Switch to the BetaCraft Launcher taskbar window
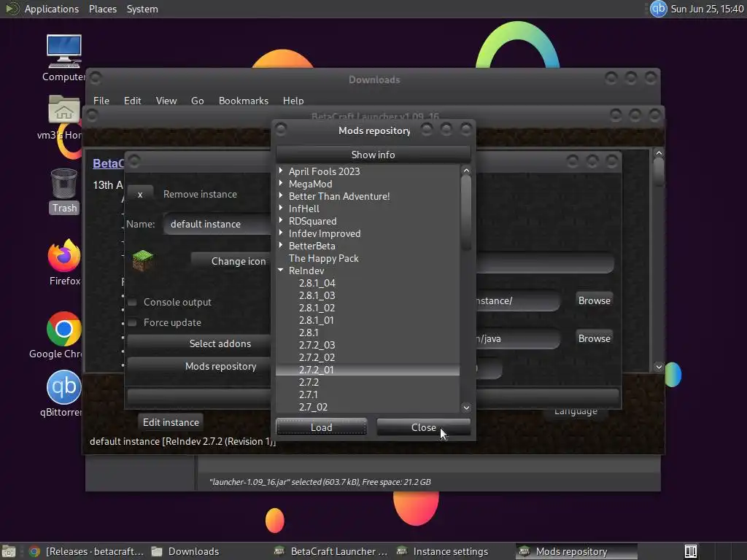The width and height of the screenshot is (747, 560). [x=332, y=551]
